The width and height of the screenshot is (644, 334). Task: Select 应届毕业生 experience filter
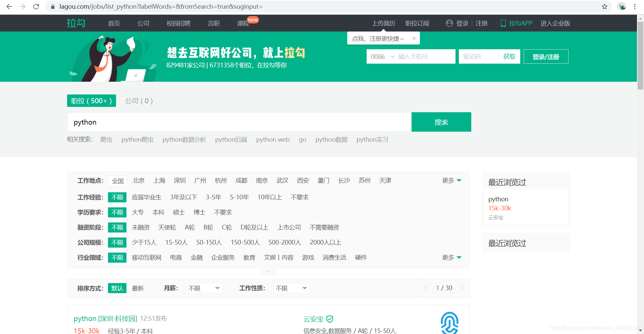147,197
